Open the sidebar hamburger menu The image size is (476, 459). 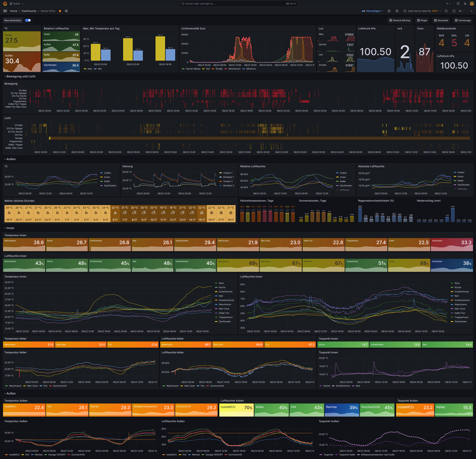(5, 11)
